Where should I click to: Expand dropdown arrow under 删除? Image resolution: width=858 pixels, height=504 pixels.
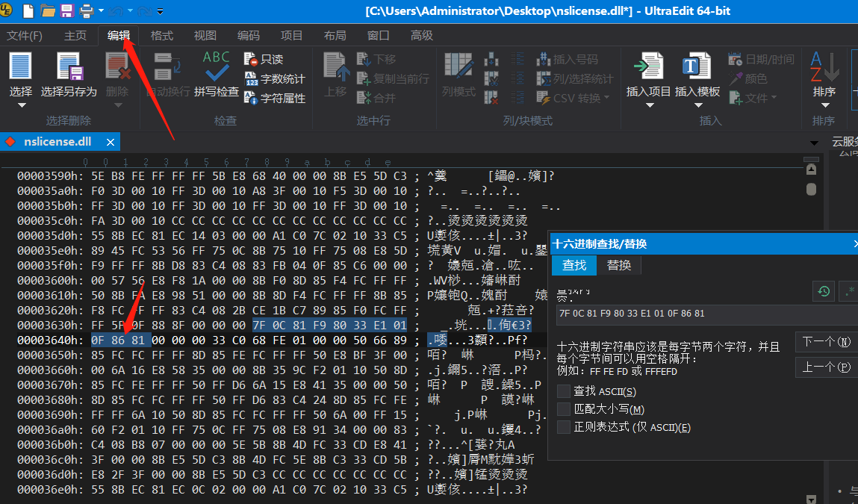[x=118, y=105]
